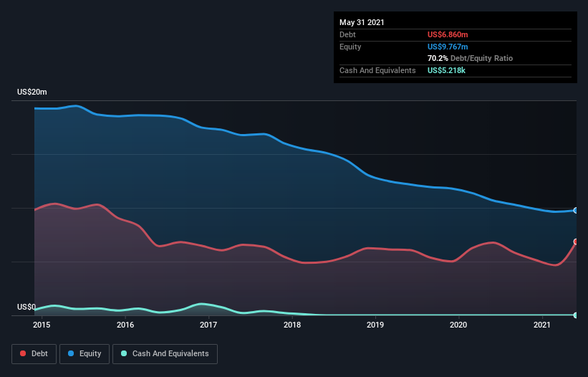
Task: Click the US$20m y-axis label
Action: [32, 92]
